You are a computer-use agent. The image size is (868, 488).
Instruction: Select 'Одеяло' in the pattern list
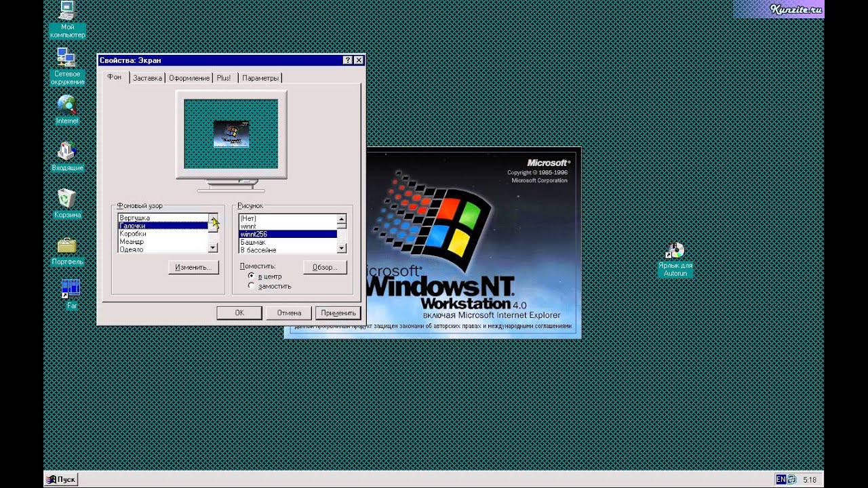pyautogui.click(x=163, y=249)
